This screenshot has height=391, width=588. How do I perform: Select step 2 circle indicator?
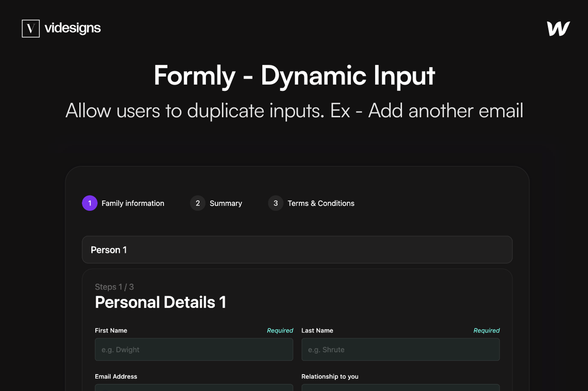coord(198,203)
